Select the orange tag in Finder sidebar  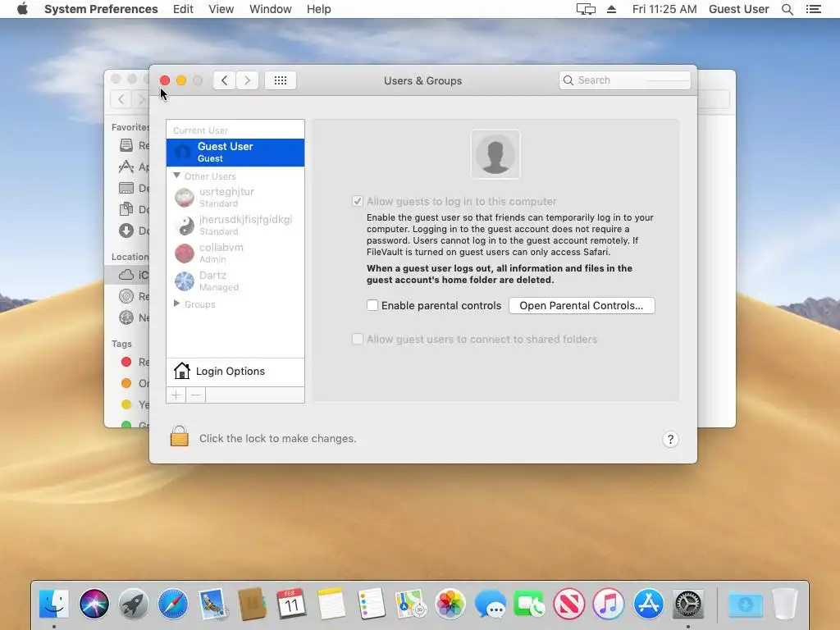(126, 383)
